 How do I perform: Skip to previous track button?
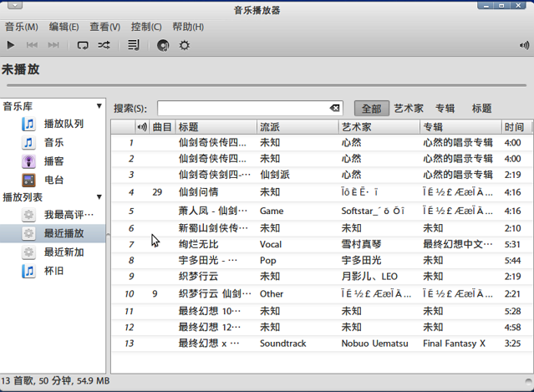point(32,45)
